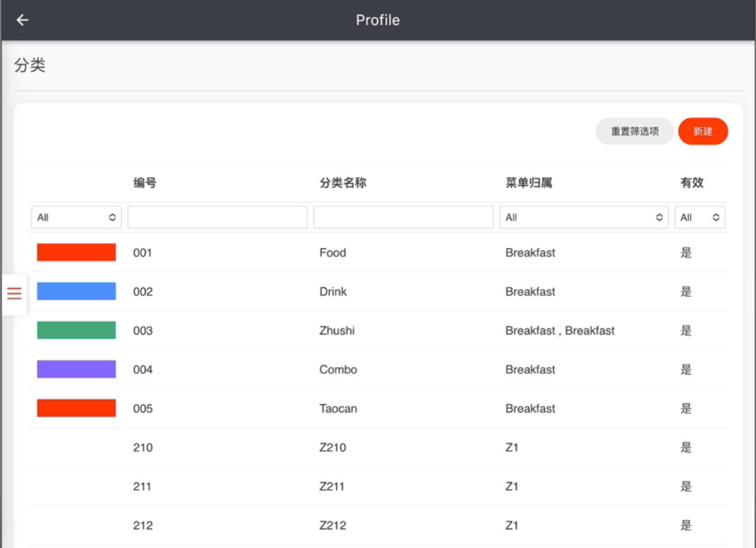
Task: Select code 002 cell
Action: (142, 292)
